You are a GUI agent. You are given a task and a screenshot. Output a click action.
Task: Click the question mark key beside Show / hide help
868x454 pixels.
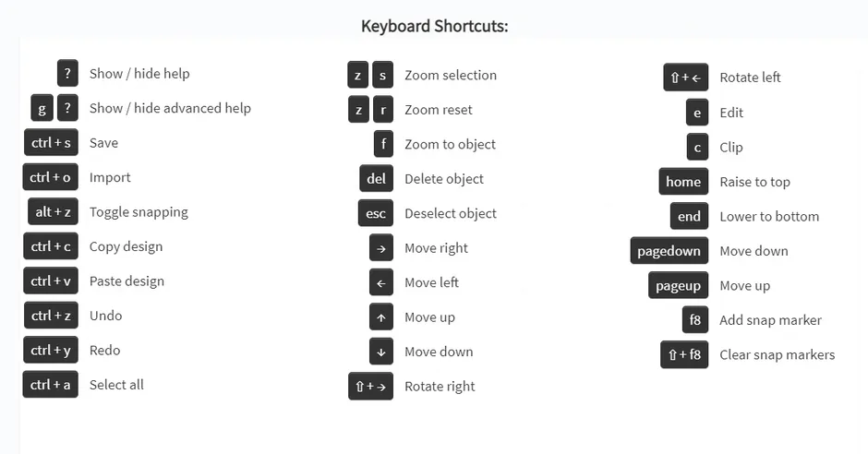coord(67,74)
